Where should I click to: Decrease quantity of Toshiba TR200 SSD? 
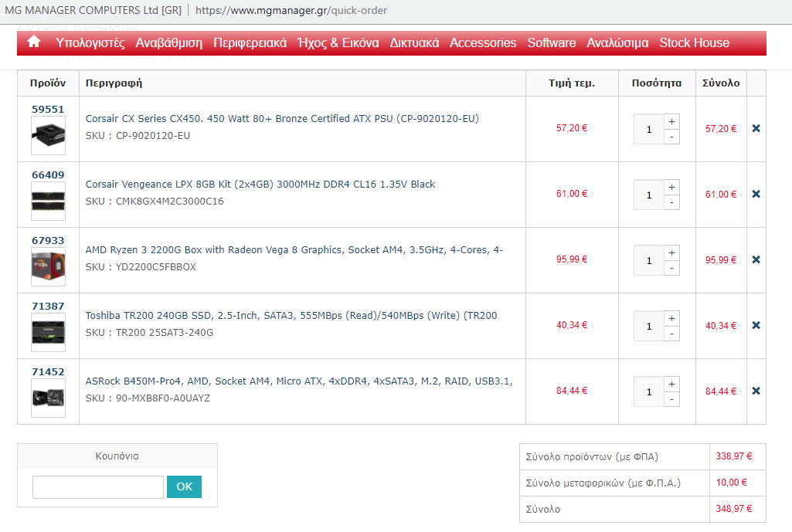coord(671,334)
